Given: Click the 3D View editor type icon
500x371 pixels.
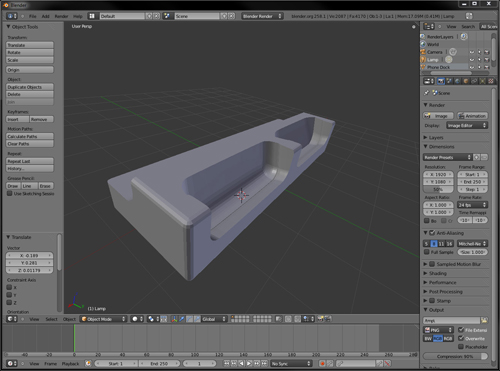Looking at the screenshot, I should (12, 319).
